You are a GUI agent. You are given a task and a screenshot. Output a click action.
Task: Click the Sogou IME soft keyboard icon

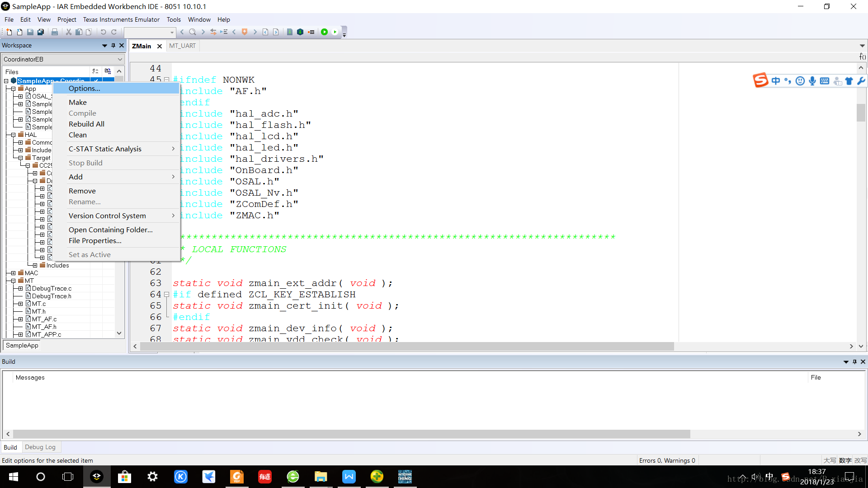pos(825,81)
